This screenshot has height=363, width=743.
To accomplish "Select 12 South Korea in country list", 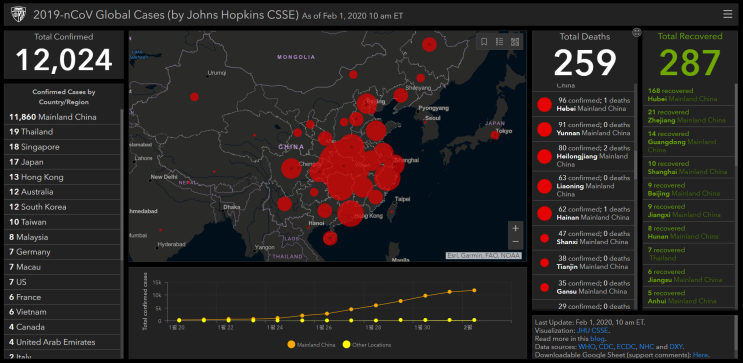I will (x=63, y=207).
